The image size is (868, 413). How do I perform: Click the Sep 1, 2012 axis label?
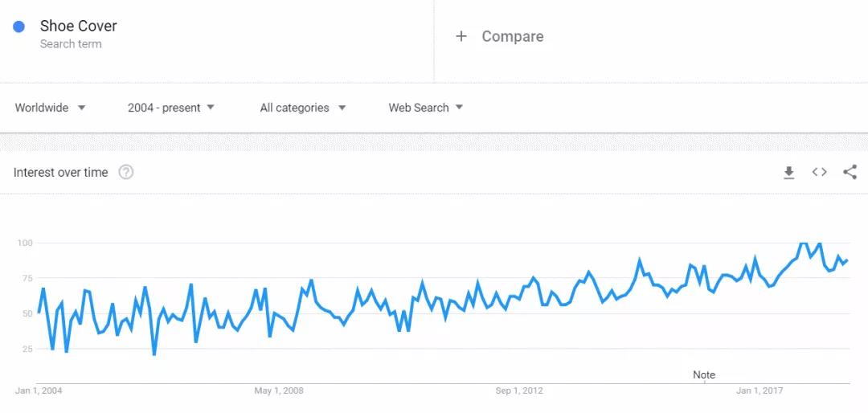click(x=518, y=391)
